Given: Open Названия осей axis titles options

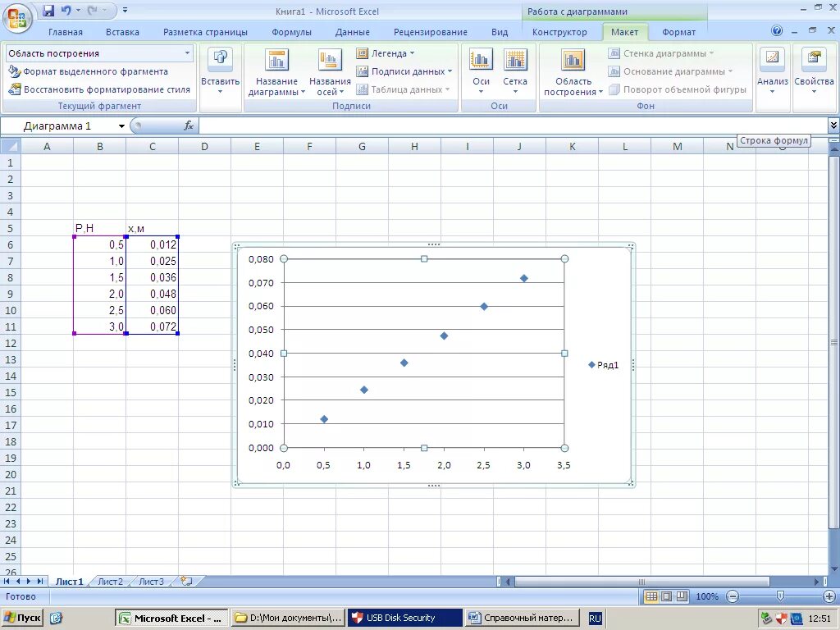Looking at the screenshot, I should [x=330, y=72].
